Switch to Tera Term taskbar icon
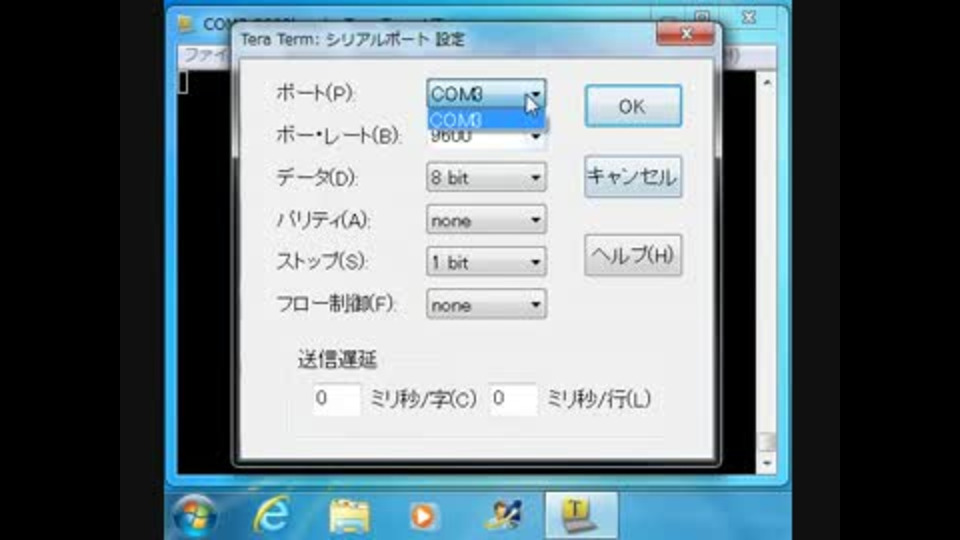Image resolution: width=960 pixels, height=540 pixels. point(580,516)
